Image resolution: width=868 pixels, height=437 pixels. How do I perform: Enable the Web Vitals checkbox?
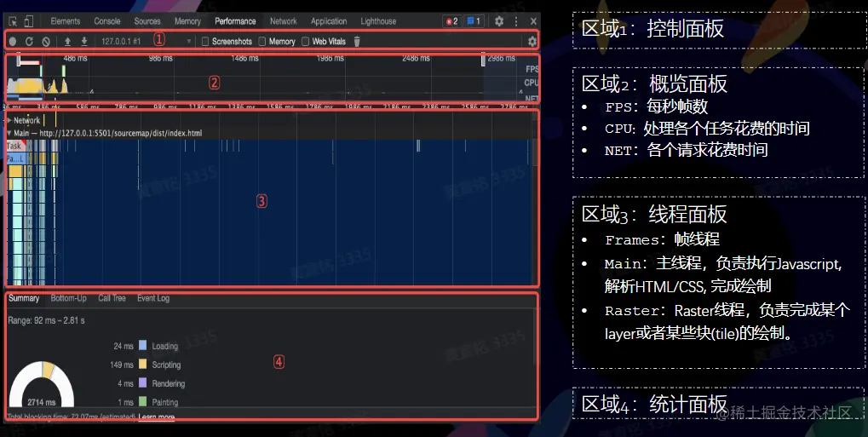tap(305, 42)
